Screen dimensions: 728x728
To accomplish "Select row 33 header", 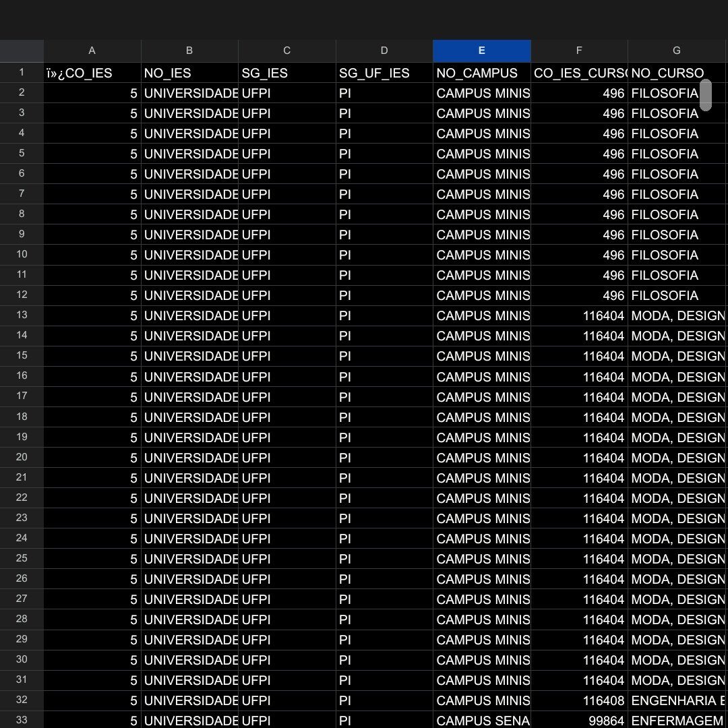I will [x=22, y=720].
